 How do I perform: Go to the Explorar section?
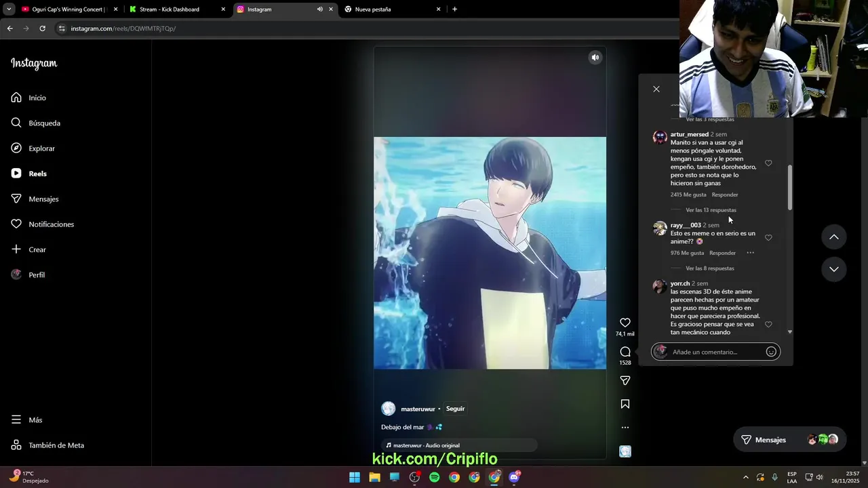click(x=33, y=148)
